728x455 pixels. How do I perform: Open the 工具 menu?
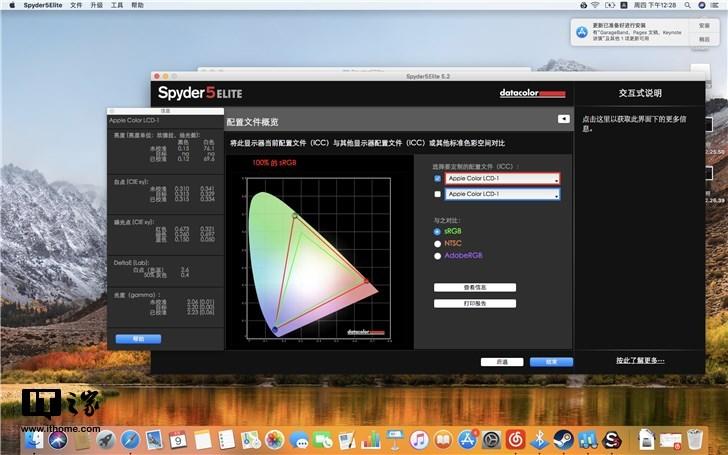(117, 5)
